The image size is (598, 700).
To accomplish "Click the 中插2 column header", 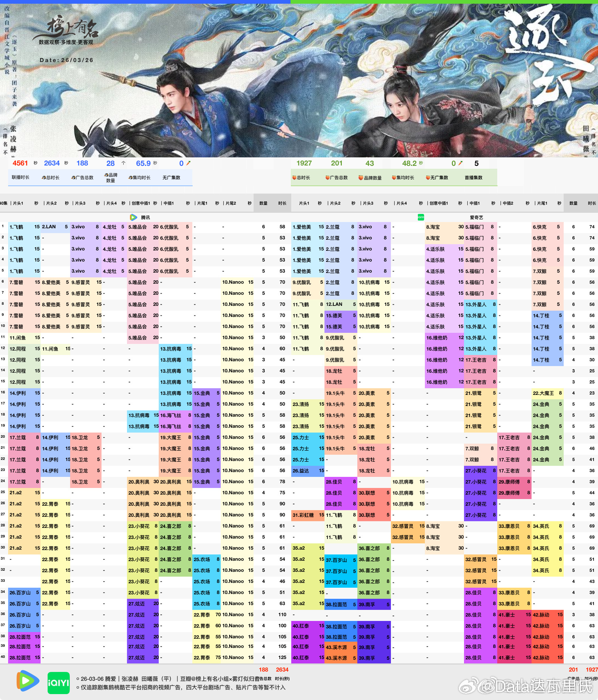I will pos(508,203).
